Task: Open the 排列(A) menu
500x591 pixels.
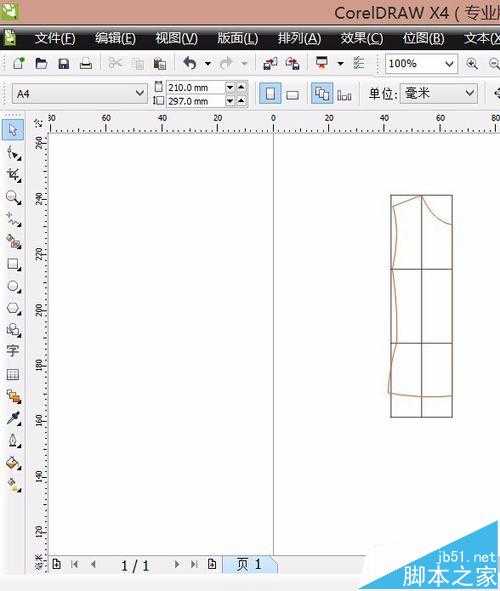Action: [300, 38]
